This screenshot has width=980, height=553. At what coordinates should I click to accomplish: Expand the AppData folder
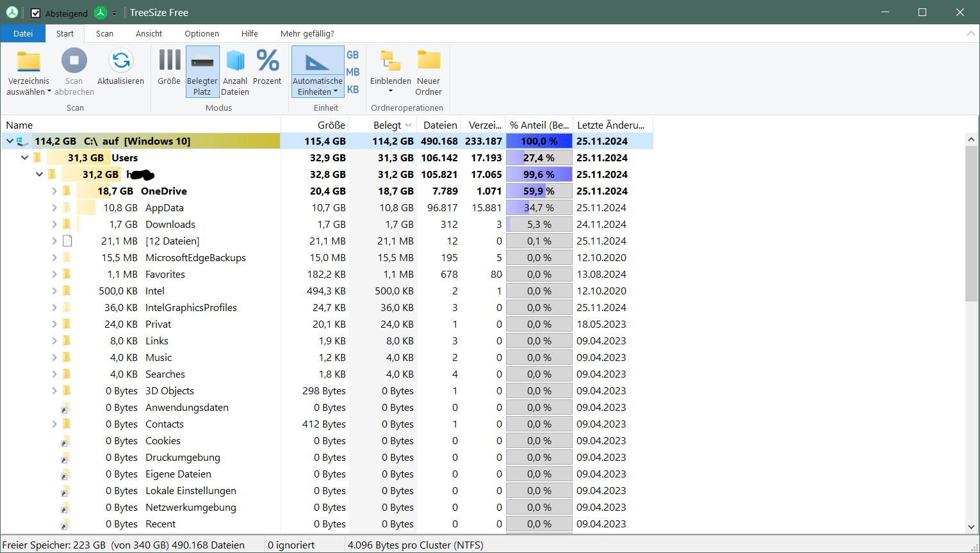pyautogui.click(x=54, y=207)
